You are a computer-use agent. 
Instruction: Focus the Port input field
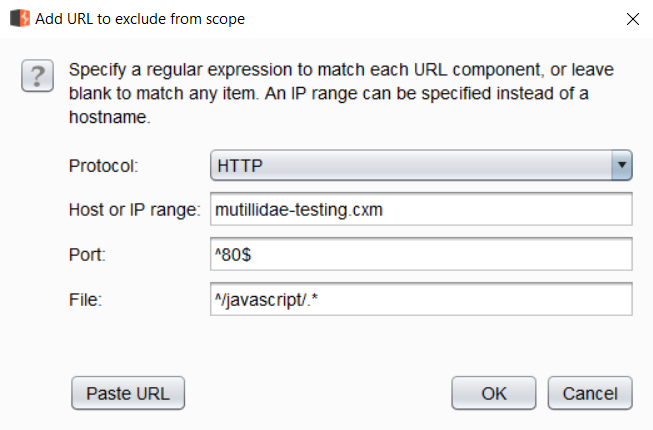(x=421, y=254)
